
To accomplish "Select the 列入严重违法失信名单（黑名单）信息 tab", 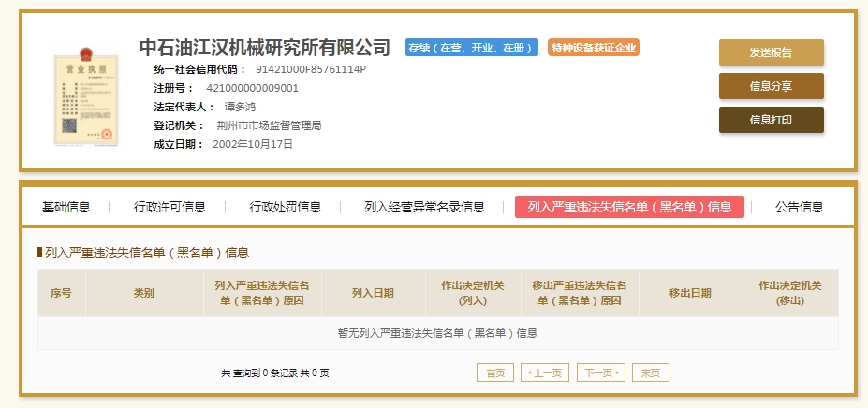I will pyautogui.click(x=629, y=207).
